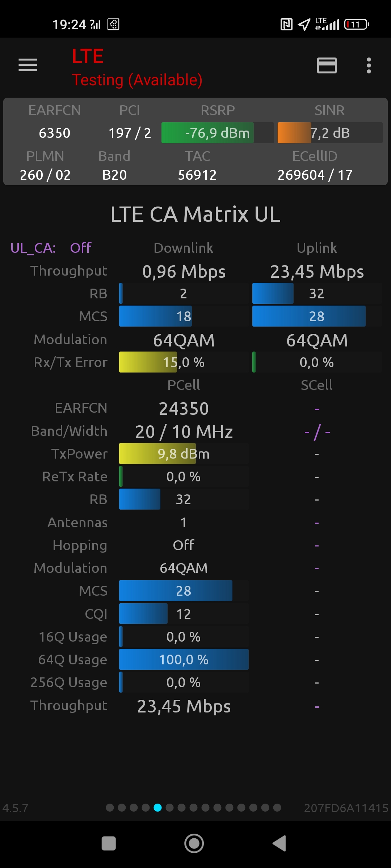The image size is (391, 868).
Task: Tap the battery indicator in status bar
Action: [x=357, y=25]
